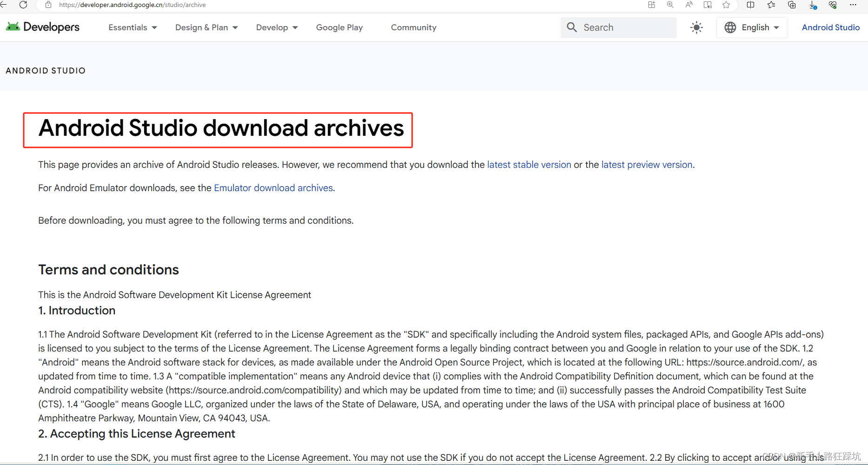This screenshot has width=868, height=465.
Task: Click the globe language icon
Action: pos(730,27)
